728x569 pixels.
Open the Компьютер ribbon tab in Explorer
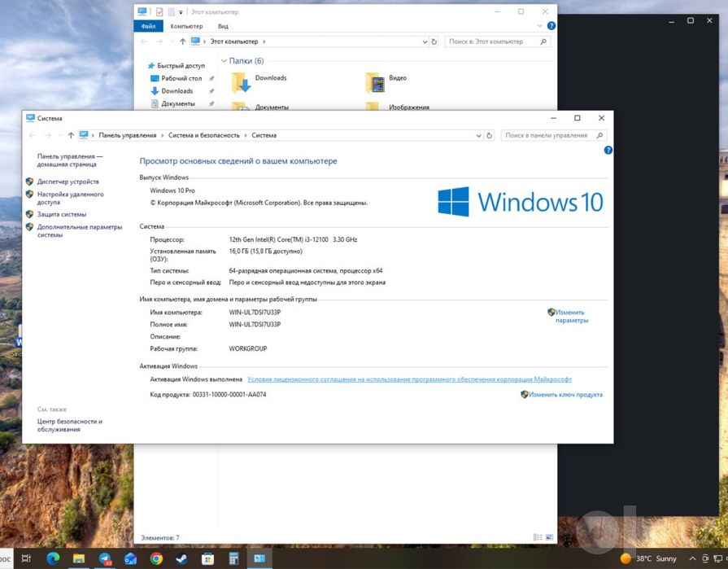[x=186, y=27]
